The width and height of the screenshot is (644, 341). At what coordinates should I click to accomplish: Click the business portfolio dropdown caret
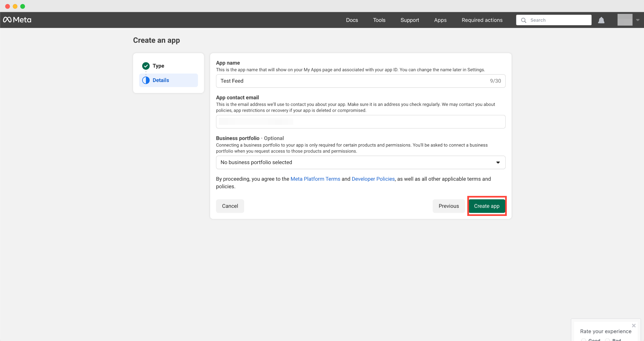(498, 162)
